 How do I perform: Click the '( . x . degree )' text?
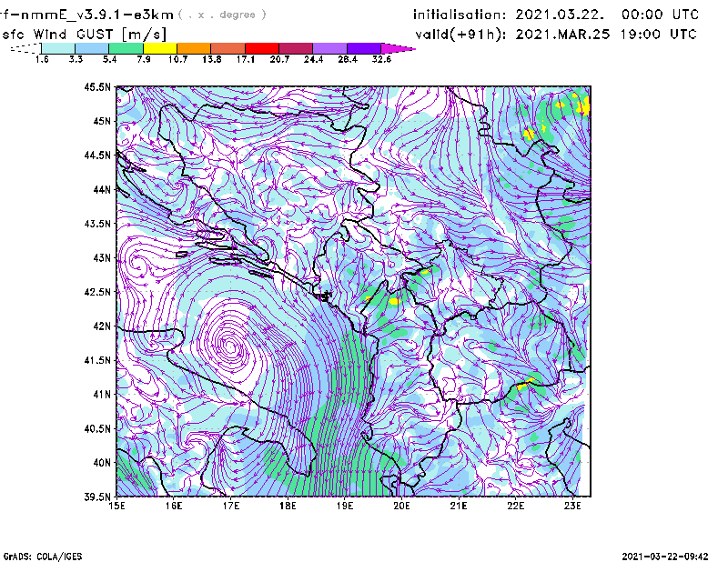(222, 15)
